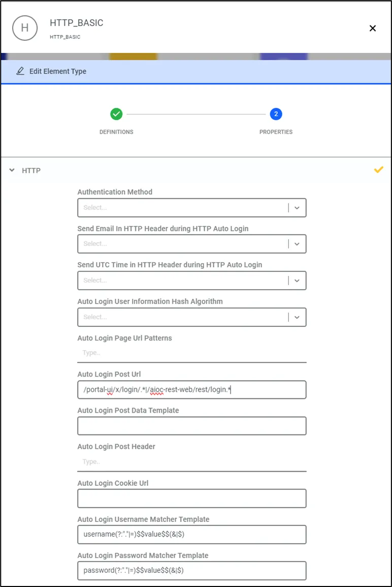Viewport: 392px width, 587px height.
Task: Select the DEFINITIONS step label
Action: pos(116,132)
